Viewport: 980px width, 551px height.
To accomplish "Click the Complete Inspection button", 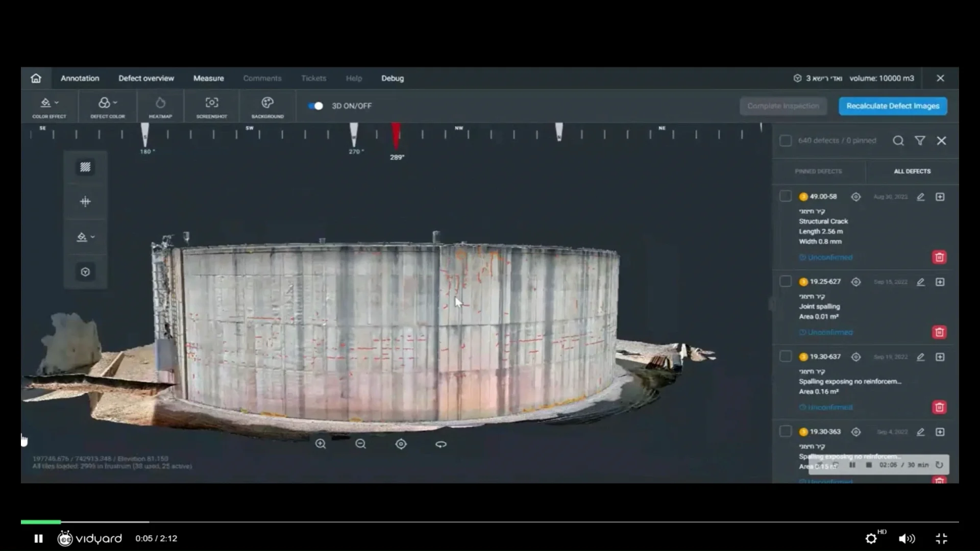I will pyautogui.click(x=783, y=106).
